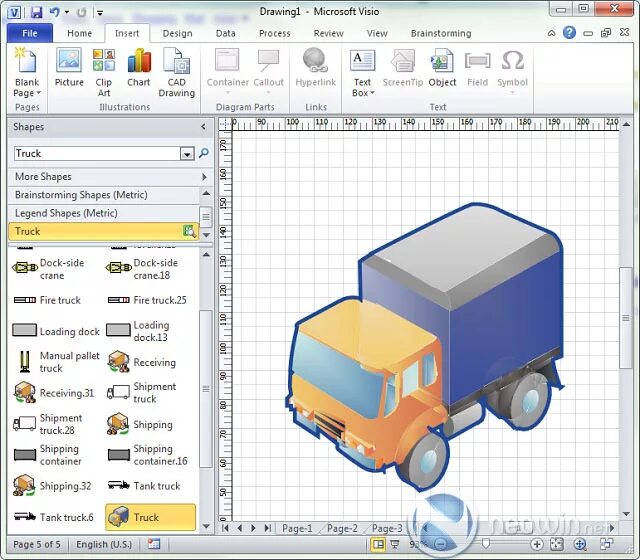Open the View ribbon tab
This screenshot has width=640, height=560.
click(x=377, y=33)
